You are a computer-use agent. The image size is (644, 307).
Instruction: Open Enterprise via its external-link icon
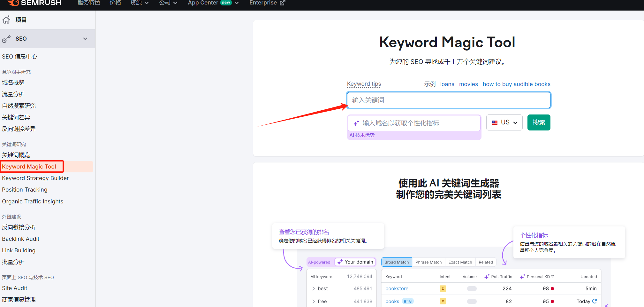click(282, 3)
